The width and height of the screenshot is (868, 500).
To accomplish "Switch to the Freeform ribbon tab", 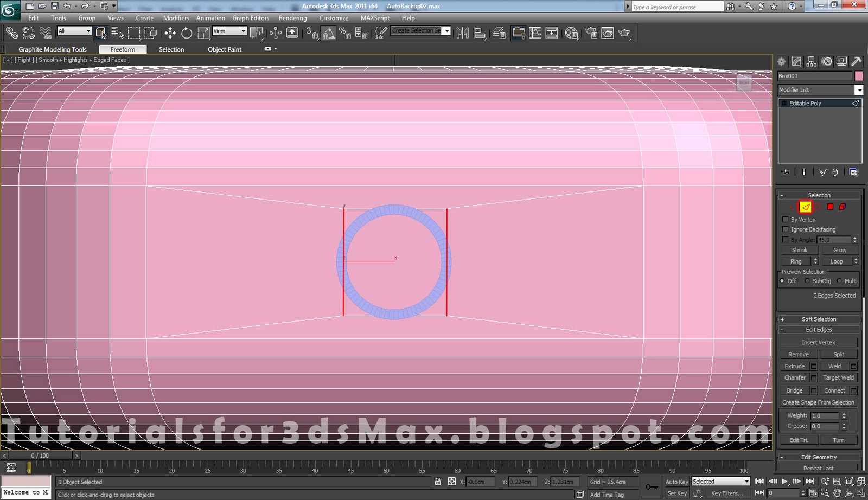I will [123, 49].
